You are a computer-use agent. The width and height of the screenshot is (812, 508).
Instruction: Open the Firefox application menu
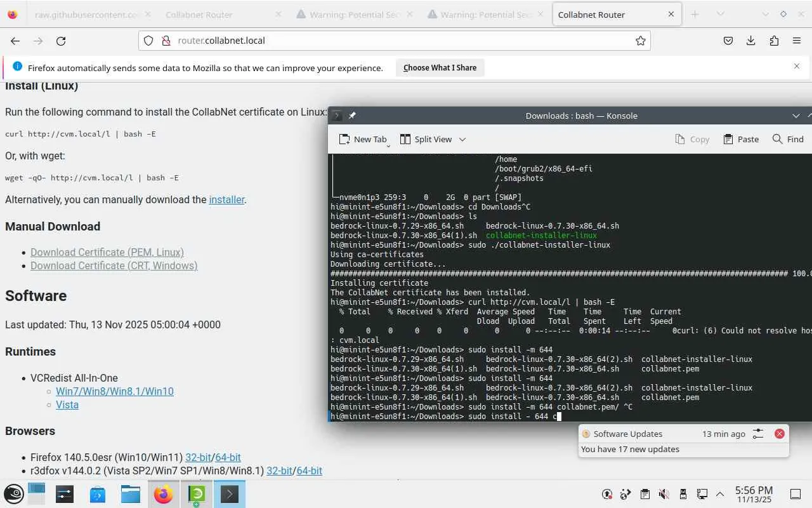click(797, 41)
